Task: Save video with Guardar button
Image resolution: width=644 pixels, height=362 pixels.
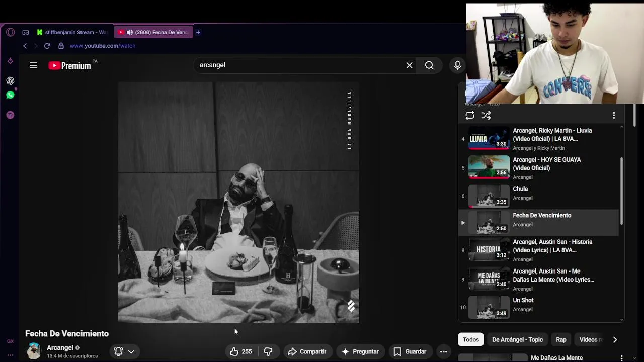Action: 410,351
